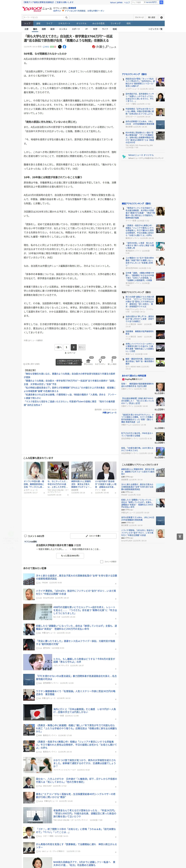This screenshot has width=186, height=868.
Task: Click scroll-to-top arrow button
Action: coord(180,536)
